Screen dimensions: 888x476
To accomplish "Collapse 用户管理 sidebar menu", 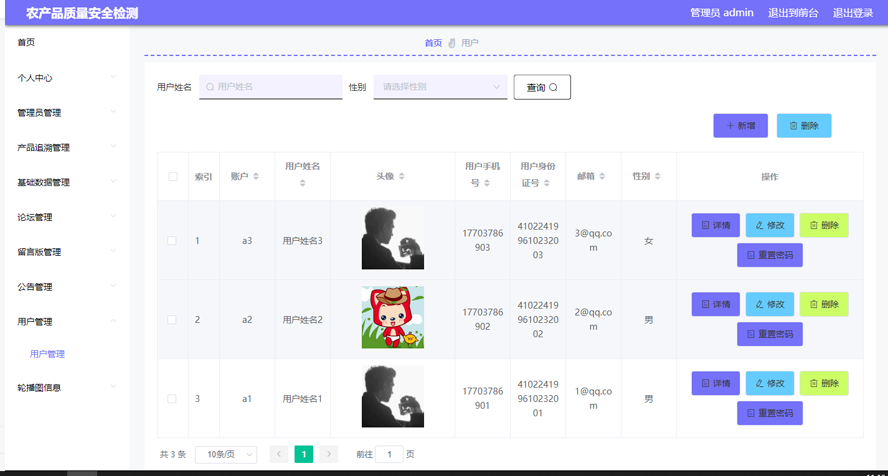I will click(67, 321).
